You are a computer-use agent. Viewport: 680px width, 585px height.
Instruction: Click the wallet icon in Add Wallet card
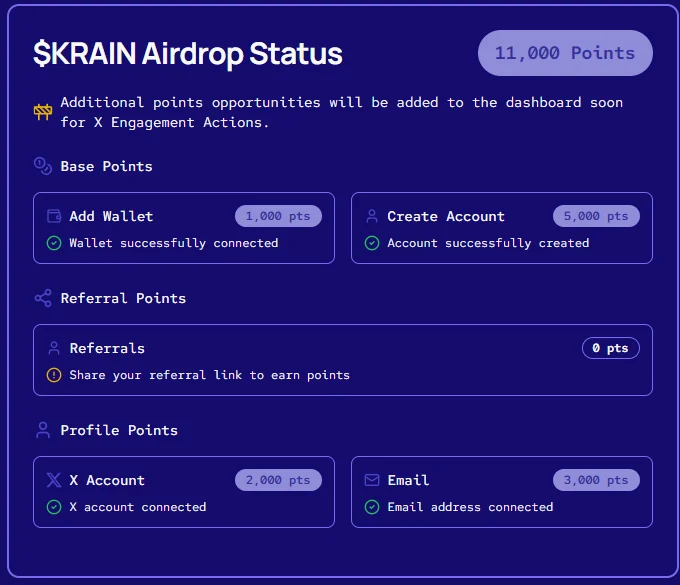point(54,216)
